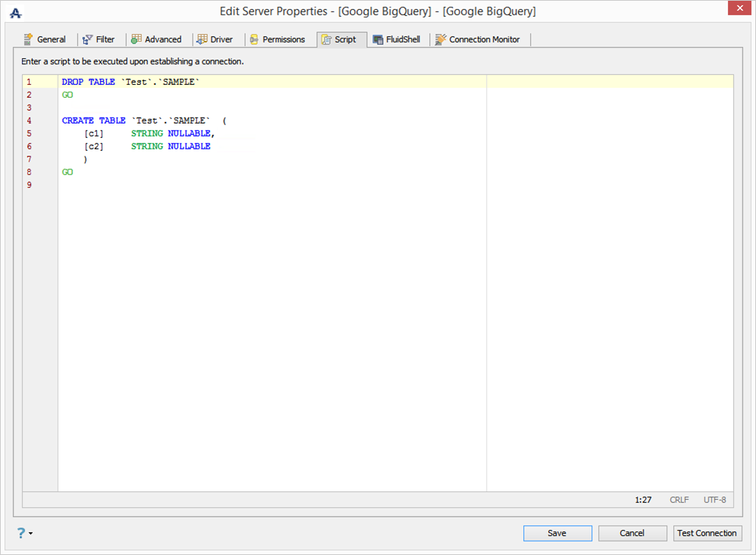The image size is (756, 555).
Task: Close the Edit Server Properties dialog
Action: click(739, 8)
